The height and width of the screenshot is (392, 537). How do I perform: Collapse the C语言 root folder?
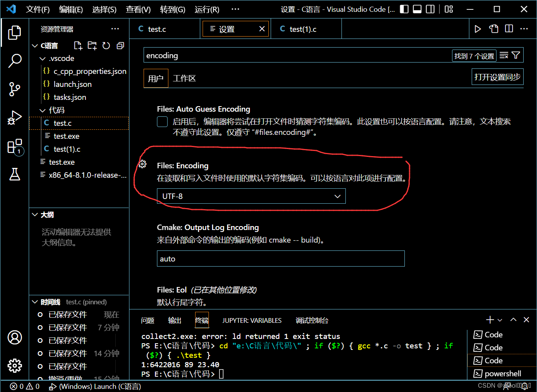pyautogui.click(x=35, y=46)
